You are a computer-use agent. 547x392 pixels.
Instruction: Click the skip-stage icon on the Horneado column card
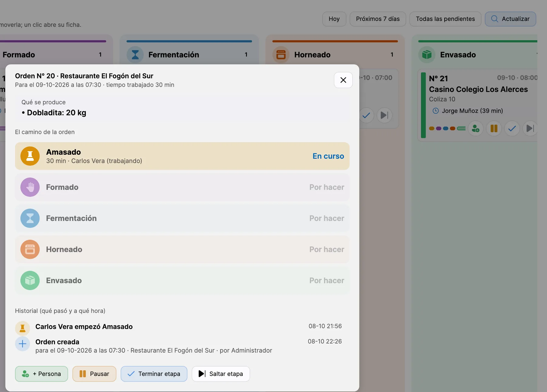(384, 115)
